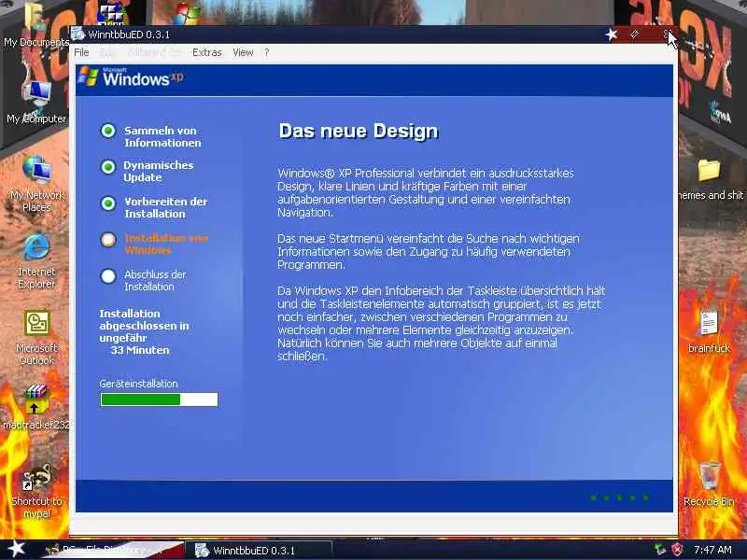Select the Abschluss der Installation step bullet
This screenshot has height=560, width=747.
108,276
